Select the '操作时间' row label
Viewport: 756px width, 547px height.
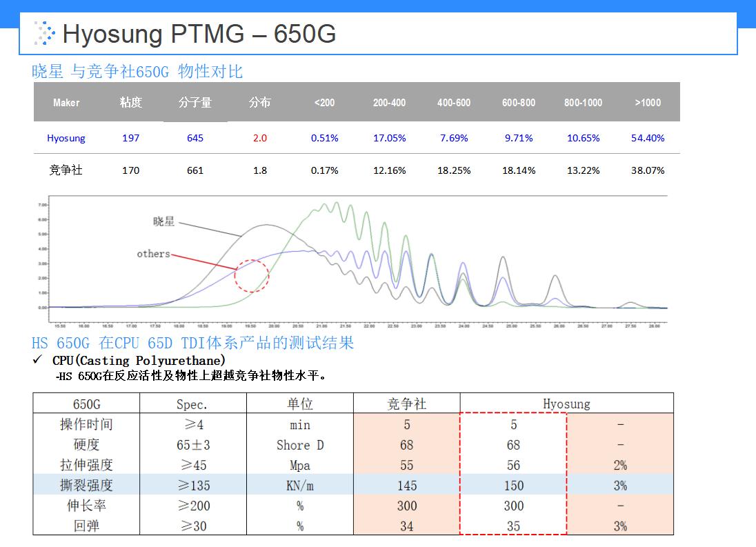(x=86, y=424)
